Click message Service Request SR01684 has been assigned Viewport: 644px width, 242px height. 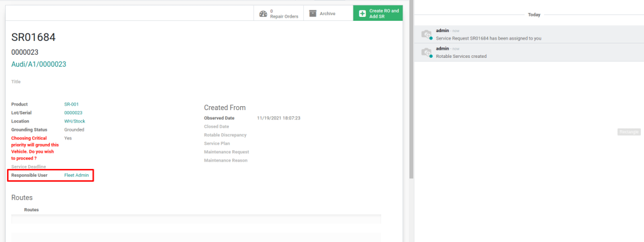(489, 38)
